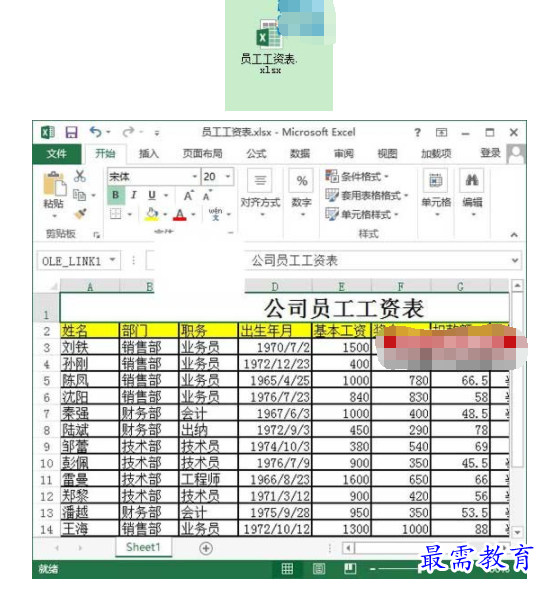
Task: Click the Redo arrow icon
Action: pyautogui.click(x=128, y=132)
